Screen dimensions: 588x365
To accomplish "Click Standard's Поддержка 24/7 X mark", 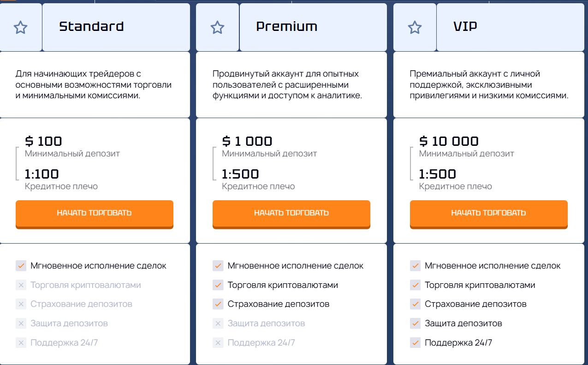I will 21,343.
